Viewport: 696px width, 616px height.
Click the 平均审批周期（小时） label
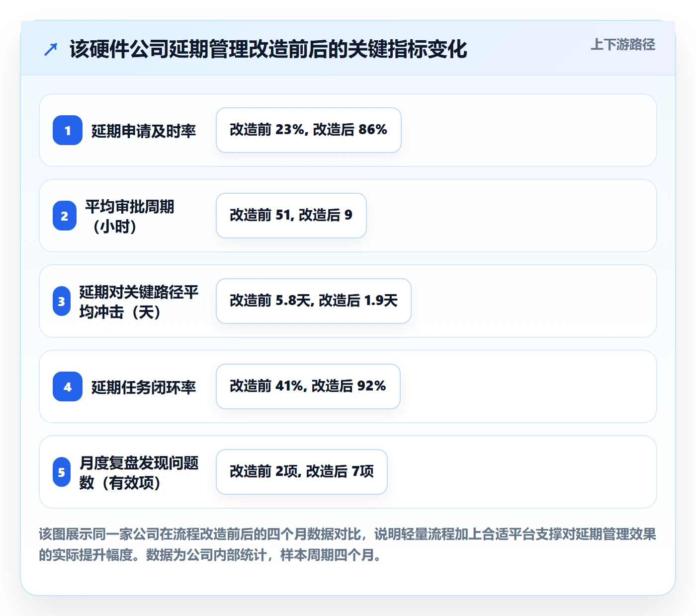pos(129,216)
